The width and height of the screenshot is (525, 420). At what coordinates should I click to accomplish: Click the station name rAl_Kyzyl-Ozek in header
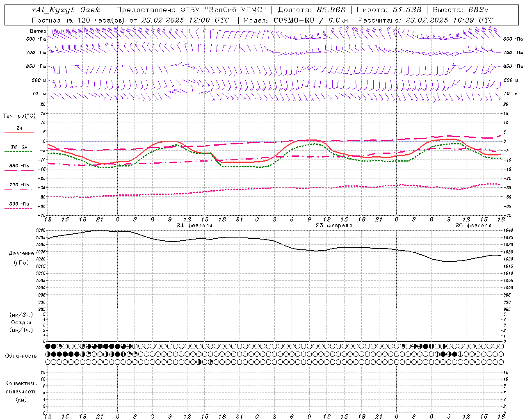tap(66, 10)
